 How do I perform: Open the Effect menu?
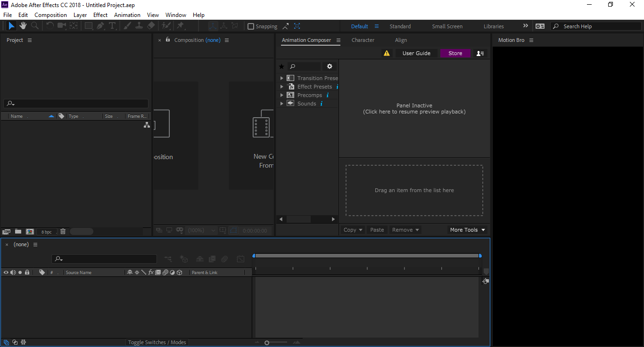pyautogui.click(x=100, y=15)
